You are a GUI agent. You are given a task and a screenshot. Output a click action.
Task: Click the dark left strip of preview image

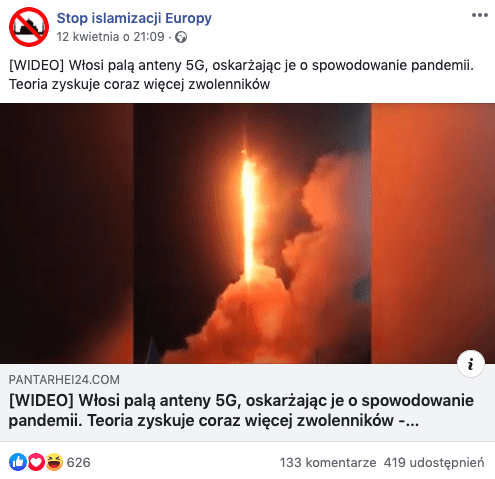pyautogui.click(x=67, y=233)
